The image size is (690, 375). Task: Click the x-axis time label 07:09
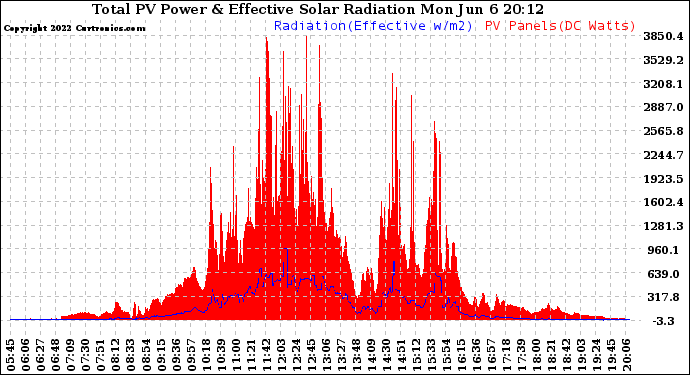click(71, 355)
